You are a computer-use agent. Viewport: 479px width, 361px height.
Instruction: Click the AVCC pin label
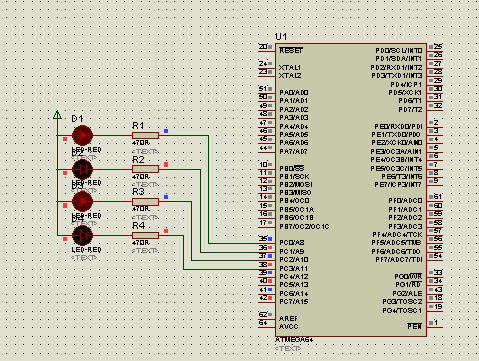pos(289,327)
